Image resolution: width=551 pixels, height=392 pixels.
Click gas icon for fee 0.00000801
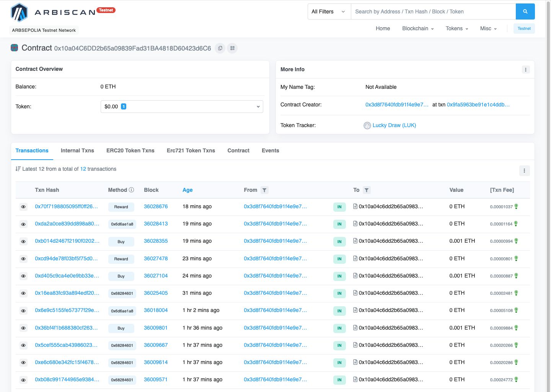516,259
